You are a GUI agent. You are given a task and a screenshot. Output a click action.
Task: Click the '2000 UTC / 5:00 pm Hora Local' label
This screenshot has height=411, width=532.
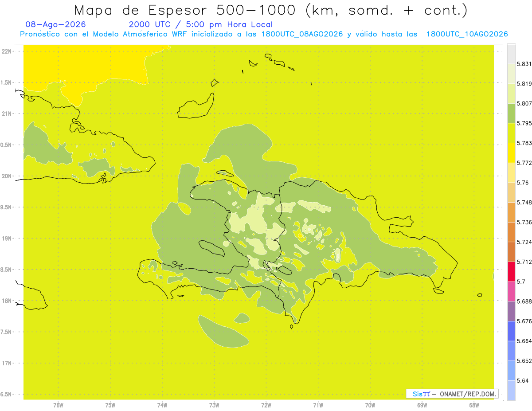200,24
